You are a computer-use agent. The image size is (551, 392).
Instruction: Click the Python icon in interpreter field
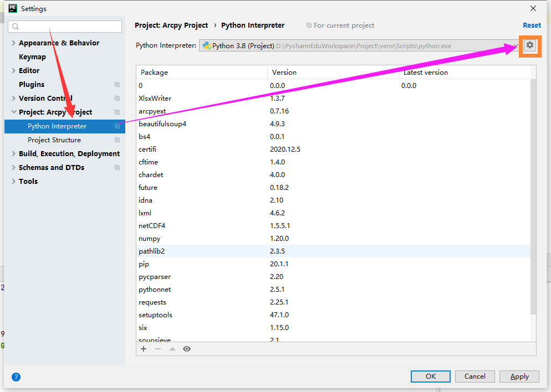tap(207, 45)
